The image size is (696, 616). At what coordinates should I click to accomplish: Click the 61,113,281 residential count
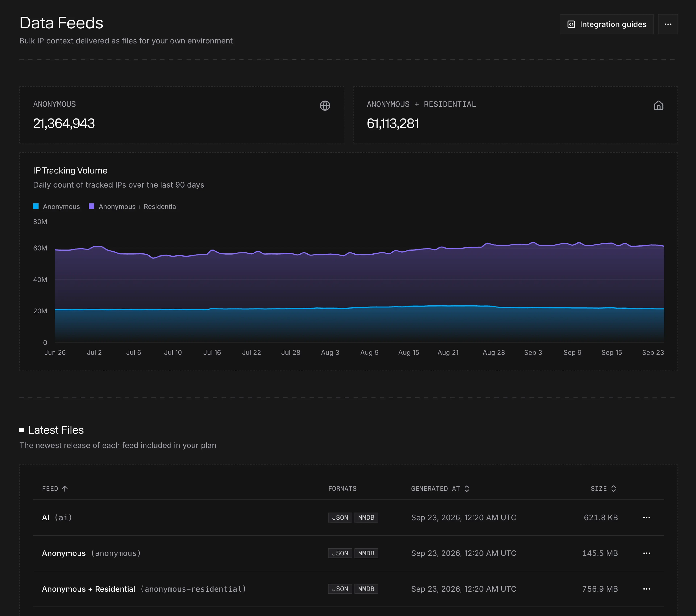[x=393, y=123]
